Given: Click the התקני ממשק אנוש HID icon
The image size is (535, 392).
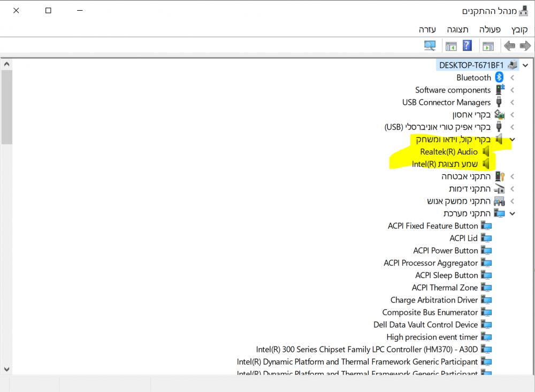Looking at the screenshot, I should coord(500,201).
